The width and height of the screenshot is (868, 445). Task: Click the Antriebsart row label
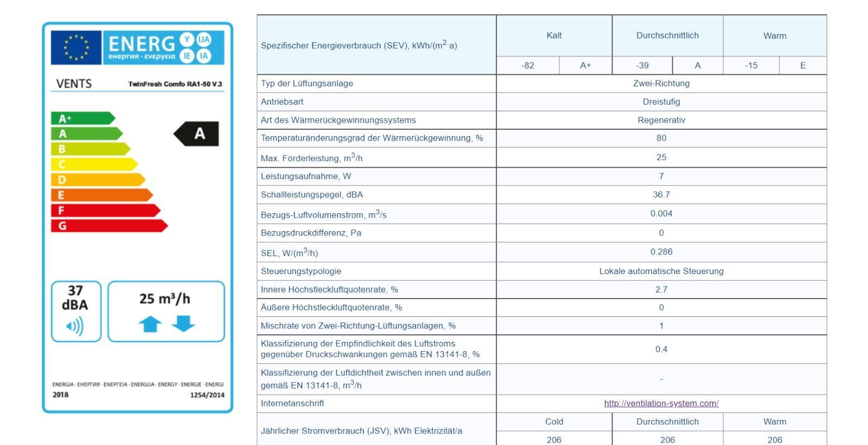coord(282,101)
